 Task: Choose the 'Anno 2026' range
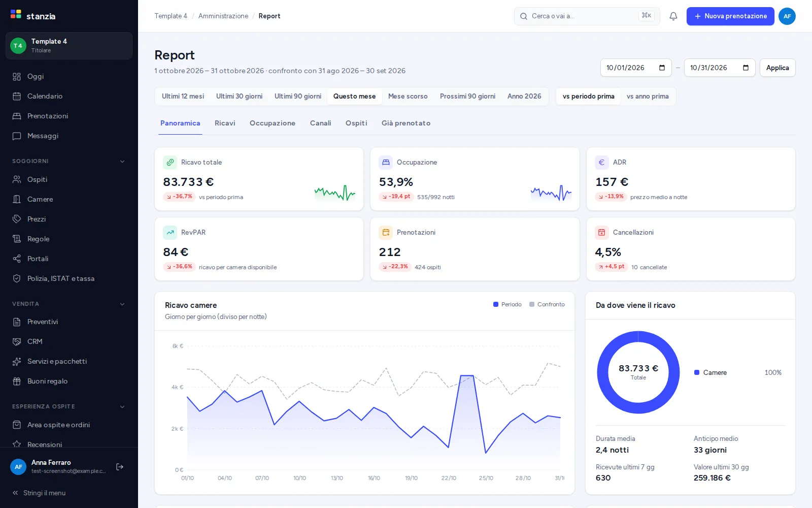pyautogui.click(x=524, y=96)
